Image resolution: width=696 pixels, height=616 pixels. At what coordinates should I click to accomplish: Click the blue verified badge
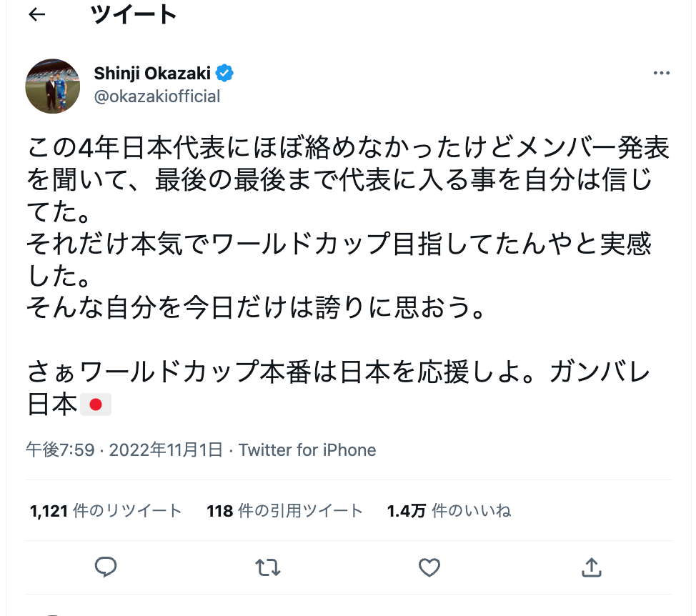pos(226,73)
